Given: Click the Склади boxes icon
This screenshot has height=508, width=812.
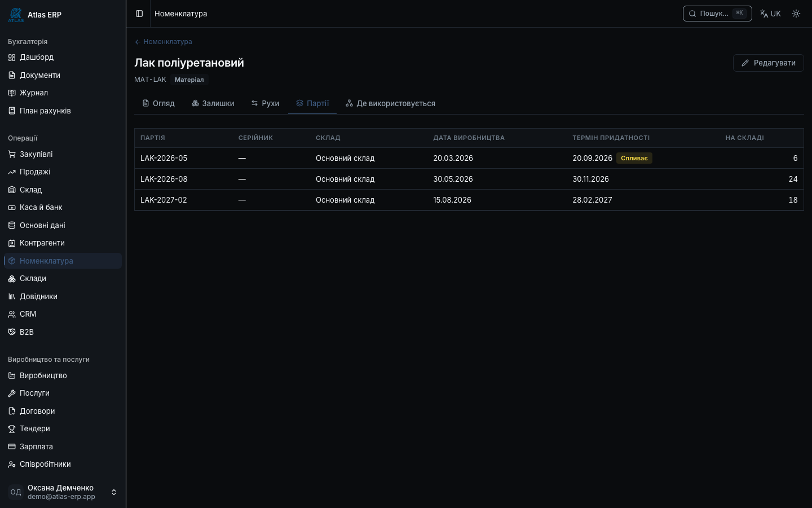Looking at the screenshot, I should pos(12,279).
